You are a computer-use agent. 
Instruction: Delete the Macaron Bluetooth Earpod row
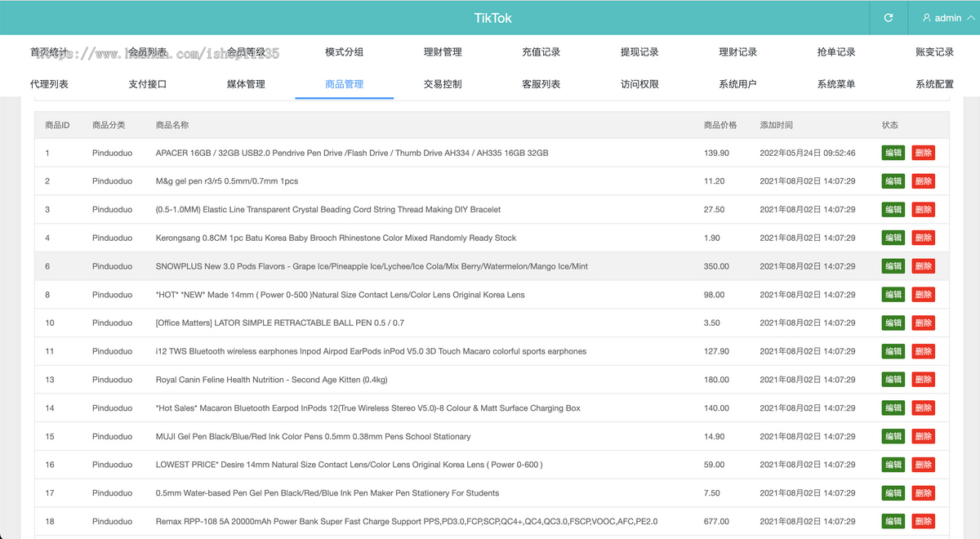[x=924, y=408]
